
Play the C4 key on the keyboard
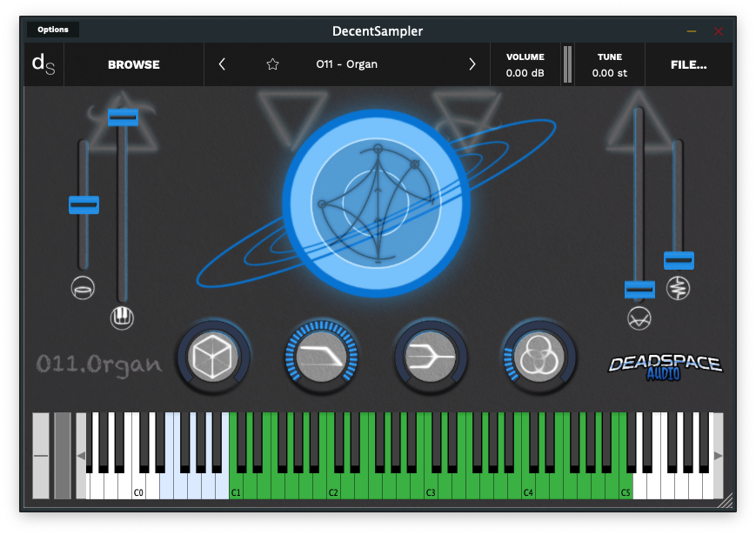click(528, 485)
